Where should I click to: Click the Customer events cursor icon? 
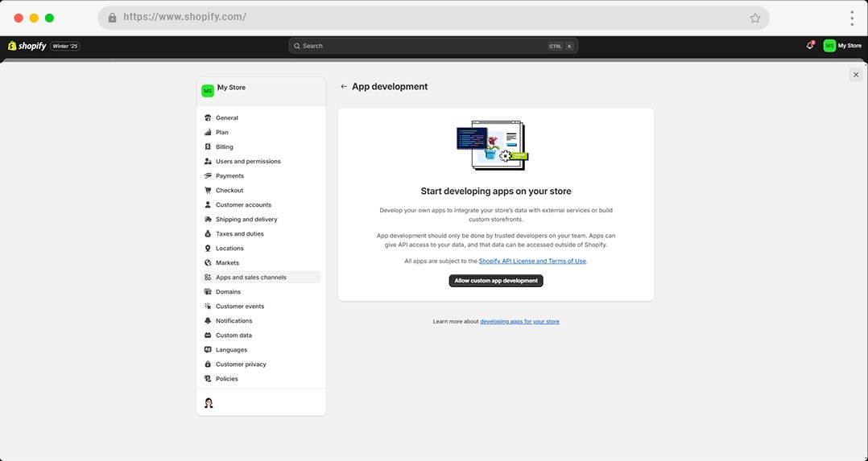click(x=208, y=306)
